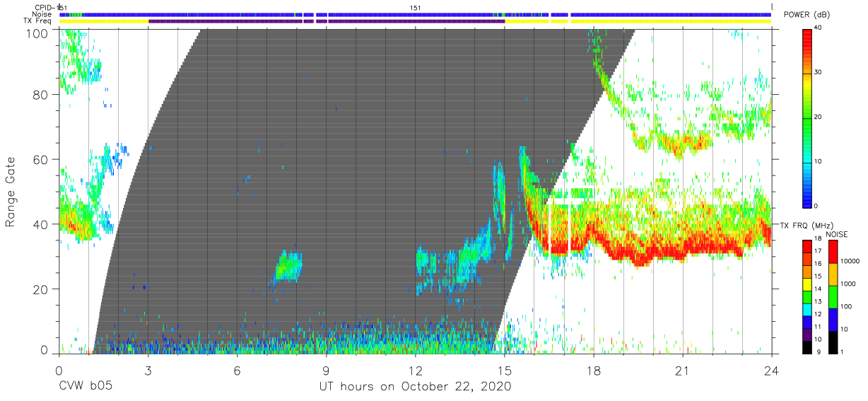Click the Range Gate axis title
Image resolution: width=868 pixels, height=401 pixels.
tap(11, 192)
